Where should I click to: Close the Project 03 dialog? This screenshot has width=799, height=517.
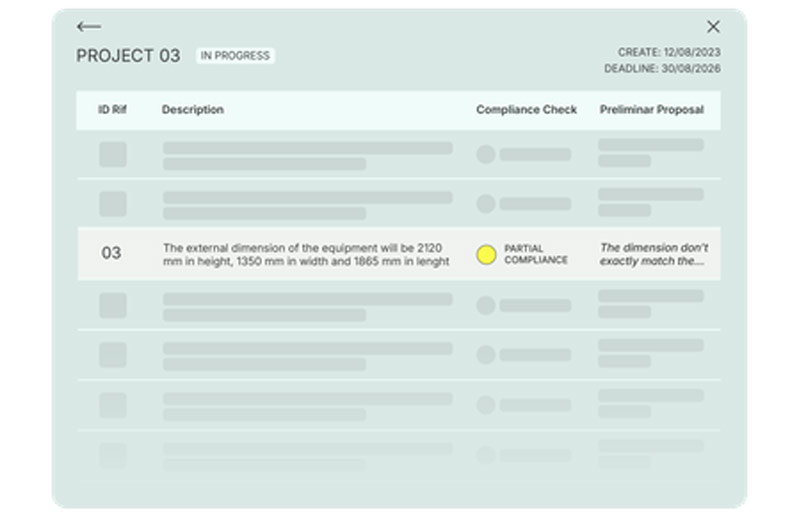pyautogui.click(x=713, y=27)
